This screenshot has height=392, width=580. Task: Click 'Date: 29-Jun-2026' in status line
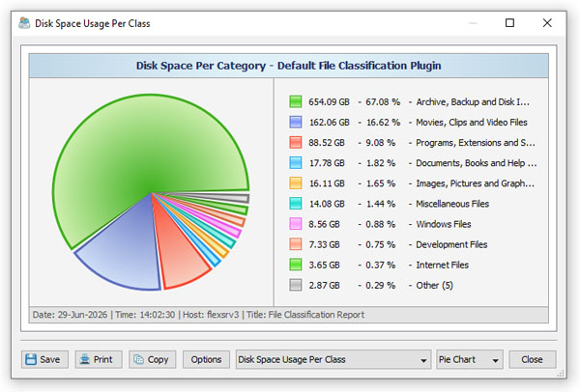click(x=70, y=315)
